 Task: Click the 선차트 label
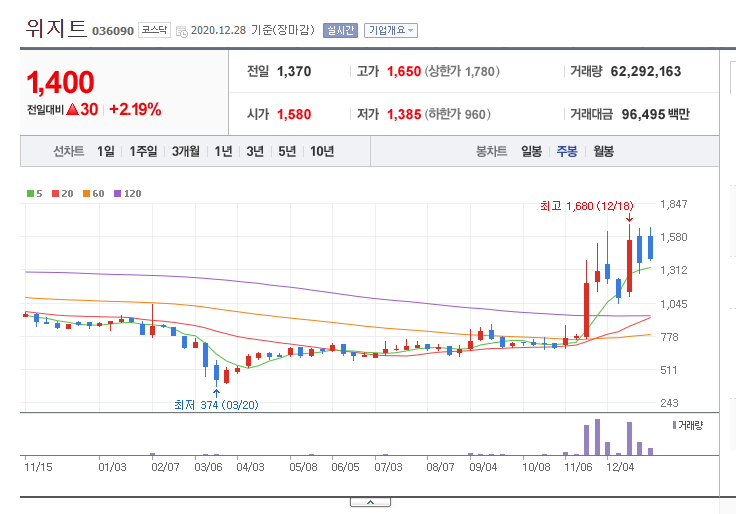click(69, 151)
